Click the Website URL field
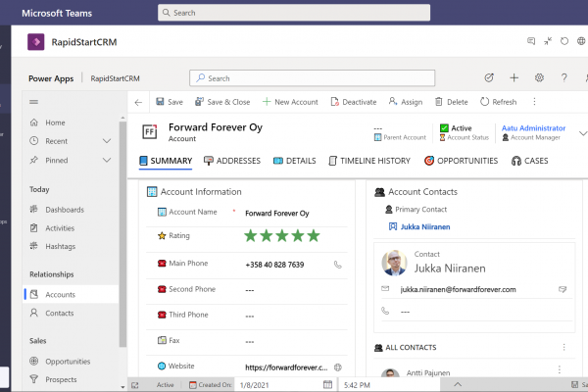 click(x=286, y=367)
